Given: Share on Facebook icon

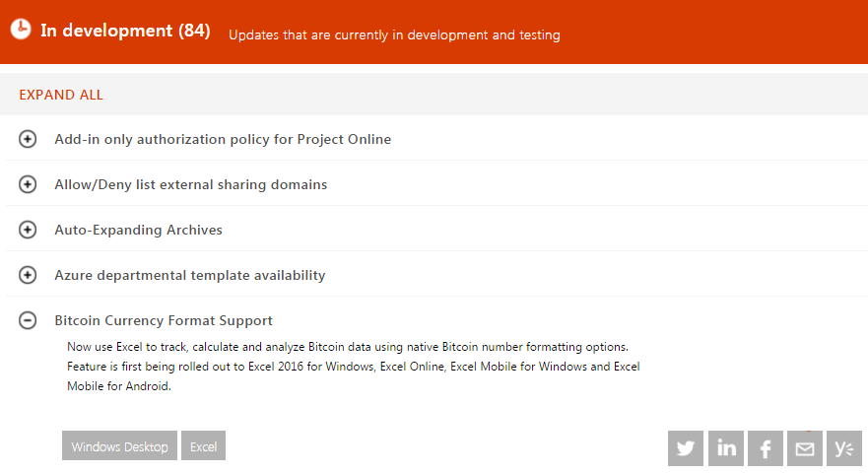Looking at the screenshot, I should pyautogui.click(x=766, y=448).
